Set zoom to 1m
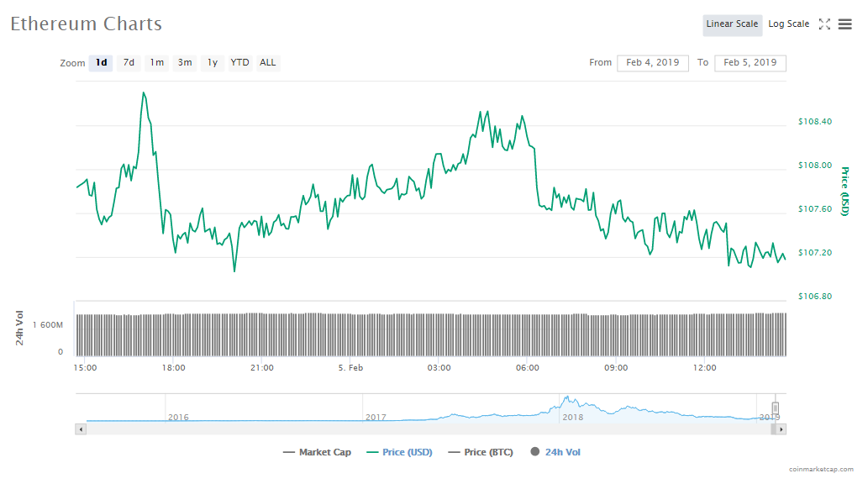868x484 pixels. click(x=157, y=63)
